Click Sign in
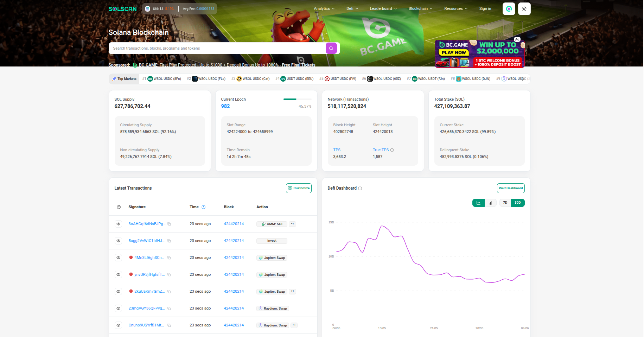 pos(485,9)
